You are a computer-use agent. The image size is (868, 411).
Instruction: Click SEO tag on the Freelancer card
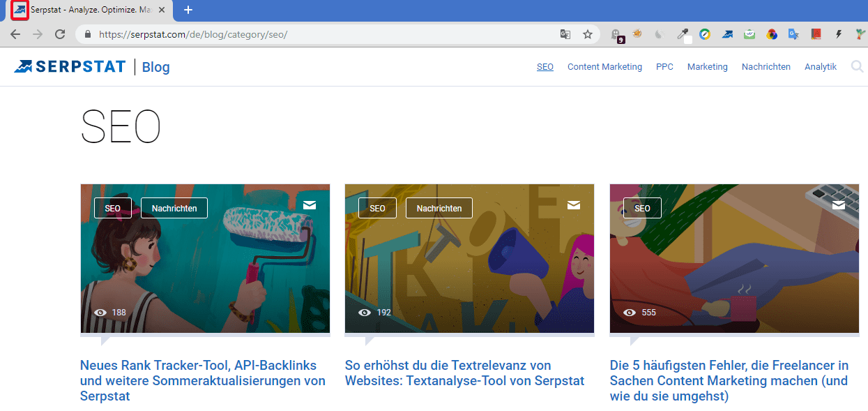(x=642, y=208)
